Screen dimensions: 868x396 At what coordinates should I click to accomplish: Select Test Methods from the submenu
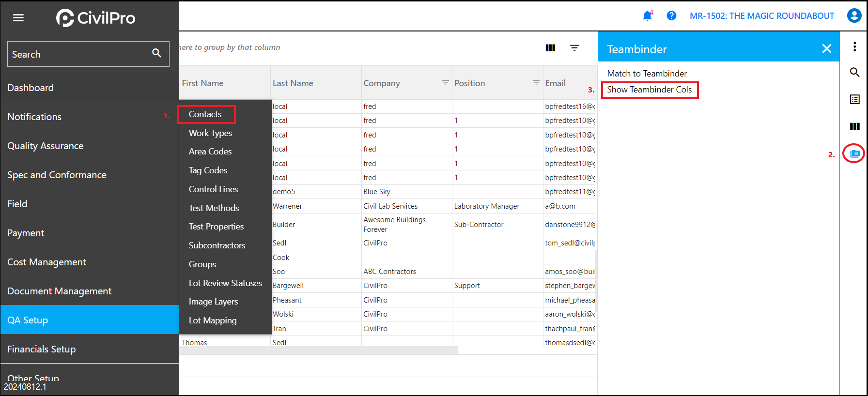coord(214,208)
